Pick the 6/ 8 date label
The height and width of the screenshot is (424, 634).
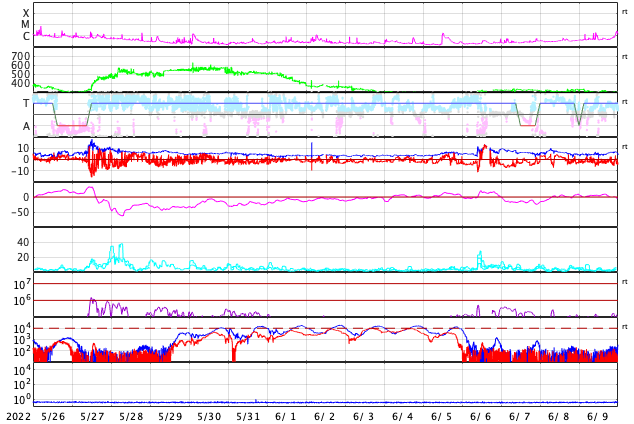pos(558,417)
